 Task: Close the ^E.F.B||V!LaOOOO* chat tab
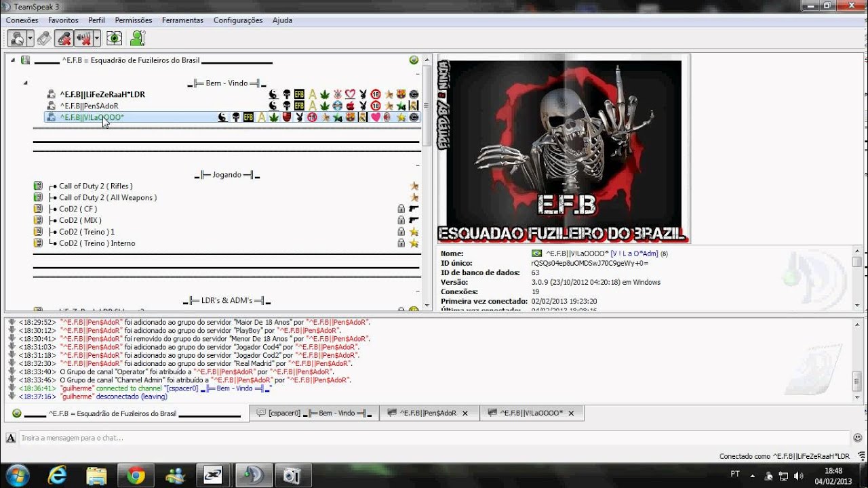[571, 413]
